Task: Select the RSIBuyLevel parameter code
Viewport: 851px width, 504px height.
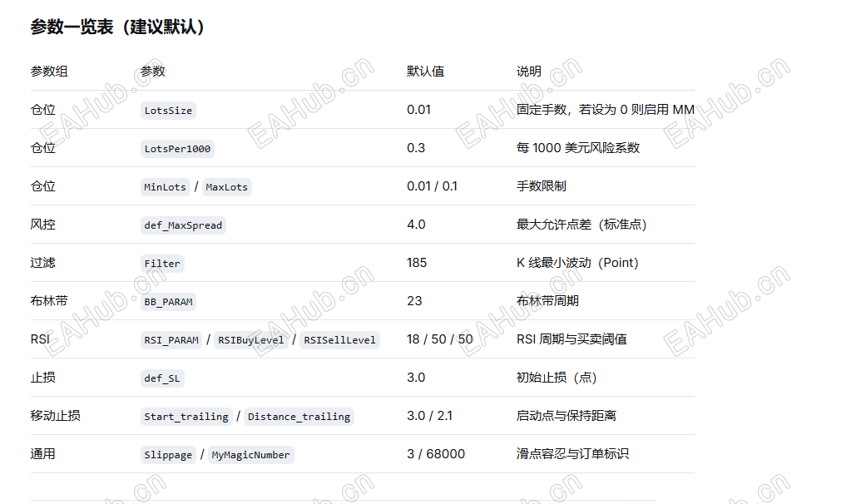Action: coord(251,340)
